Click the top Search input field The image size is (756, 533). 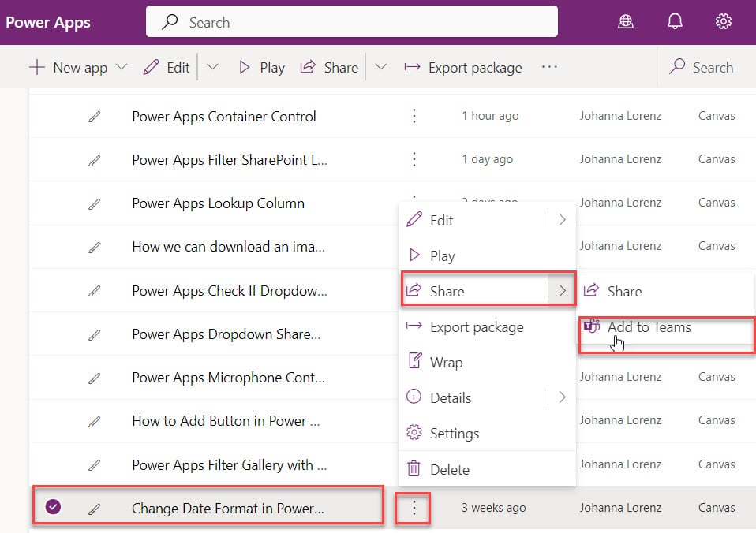point(351,22)
